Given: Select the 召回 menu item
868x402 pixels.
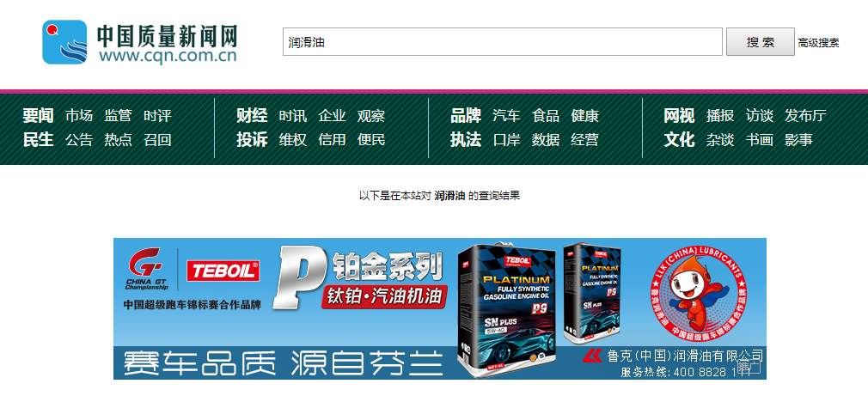Looking at the screenshot, I should click(x=158, y=140).
